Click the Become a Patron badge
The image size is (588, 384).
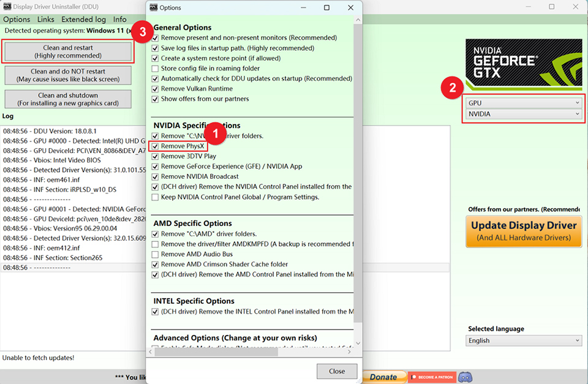pyautogui.click(x=431, y=377)
